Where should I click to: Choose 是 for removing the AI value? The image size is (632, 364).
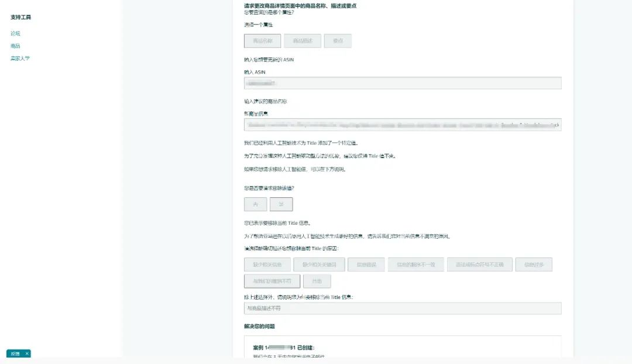281,204
